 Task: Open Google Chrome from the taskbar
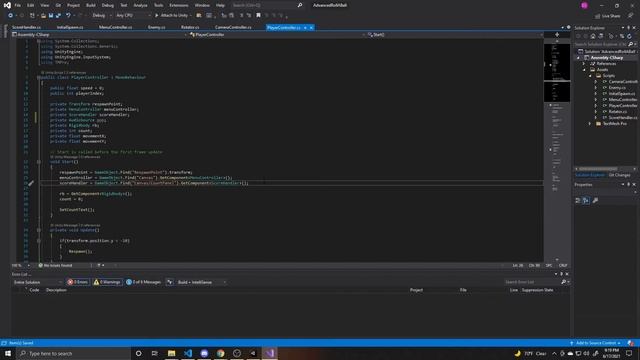[220, 353]
